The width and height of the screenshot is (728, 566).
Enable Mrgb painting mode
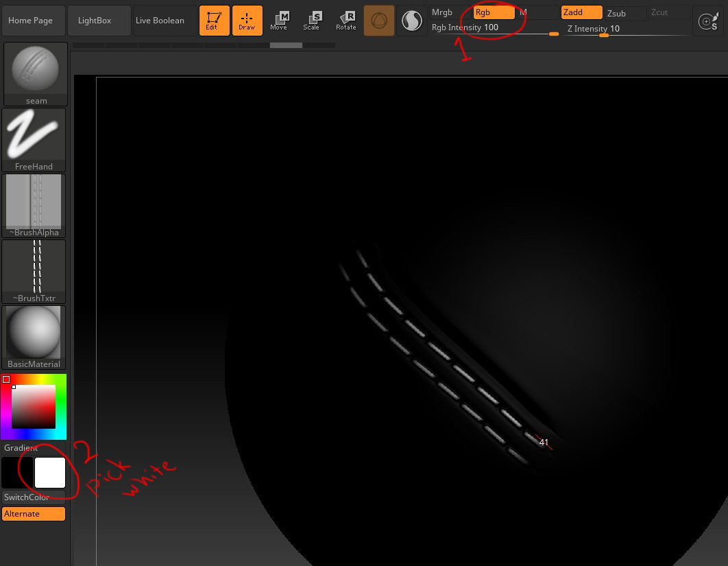pos(450,12)
